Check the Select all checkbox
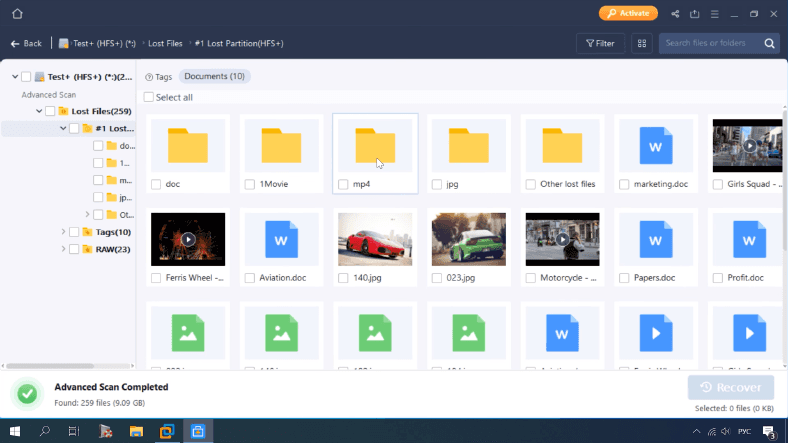Viewport: 788px width, 443px height. point(149,97)
